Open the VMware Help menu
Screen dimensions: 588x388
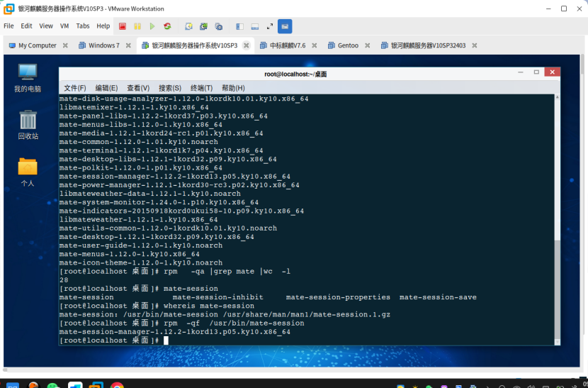pos(103,26)
